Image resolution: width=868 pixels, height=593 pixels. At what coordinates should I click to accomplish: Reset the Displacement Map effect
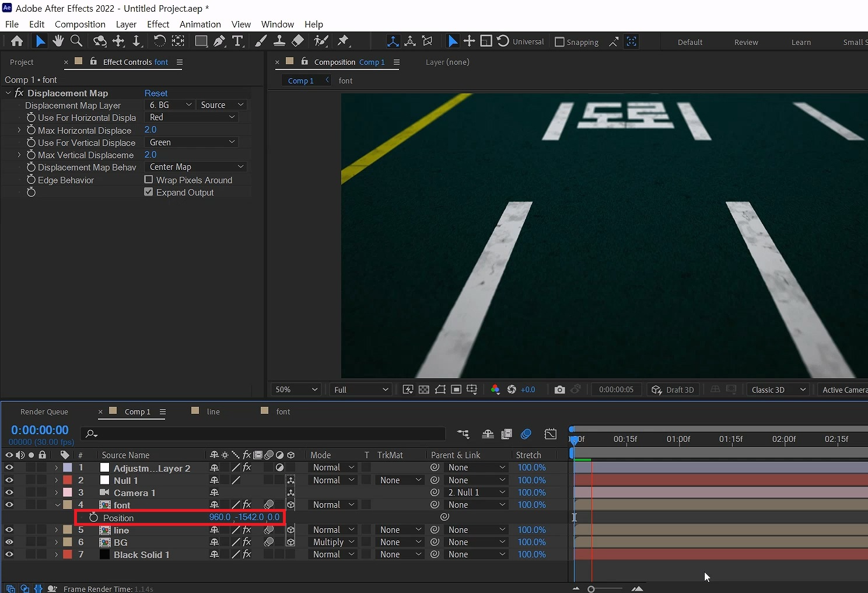(x=156, y=93)
